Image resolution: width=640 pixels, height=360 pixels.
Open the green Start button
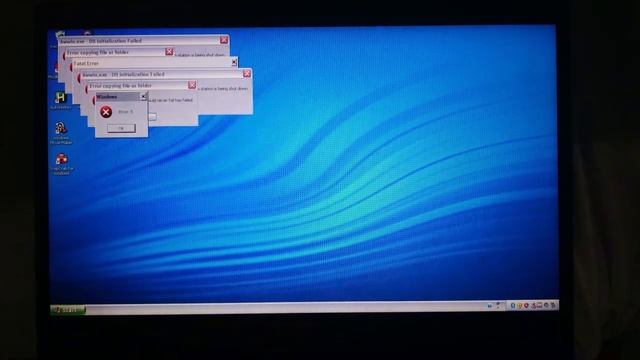68,310
